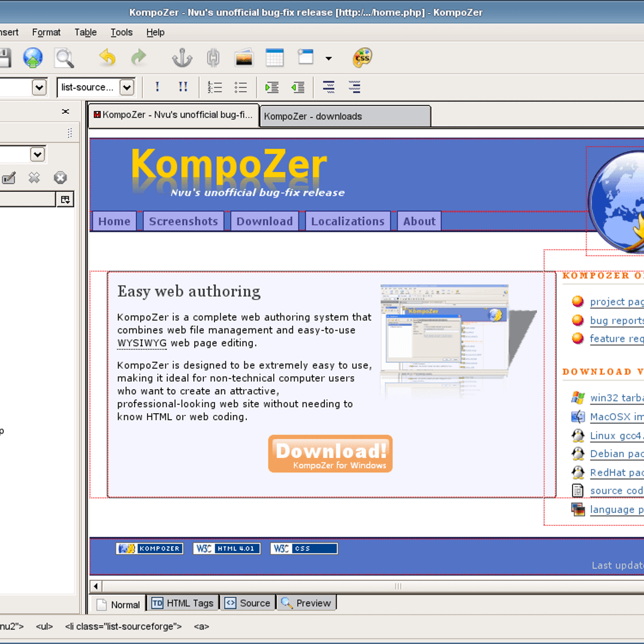Click the rightmost alignment icon in format toolbar
The width and height of the screenshot is (644, 644).
355,87
